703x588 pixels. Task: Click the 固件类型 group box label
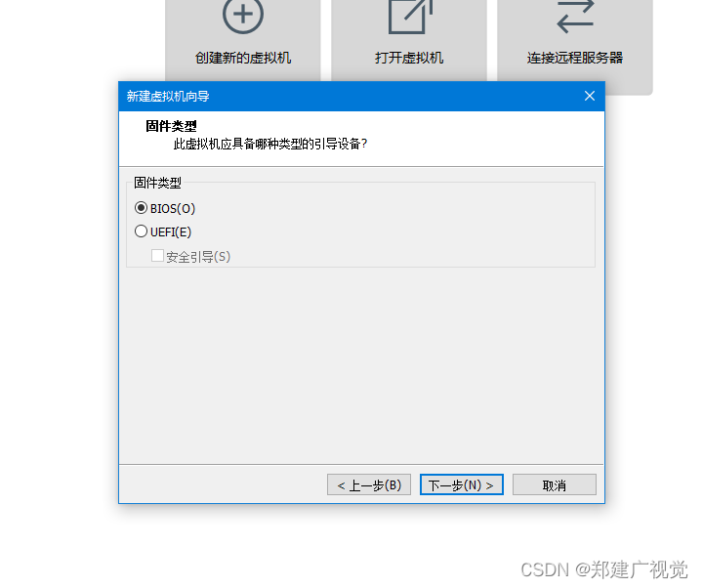(x=157, y=183)
